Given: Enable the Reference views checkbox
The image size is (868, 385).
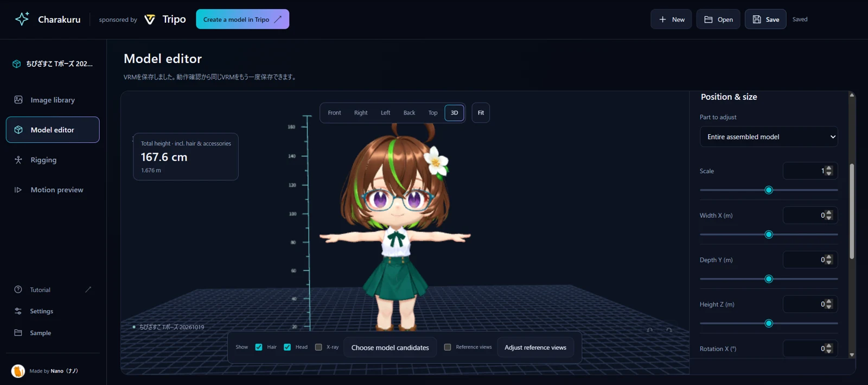Looking at the screenshot, I should coord(448,347).
